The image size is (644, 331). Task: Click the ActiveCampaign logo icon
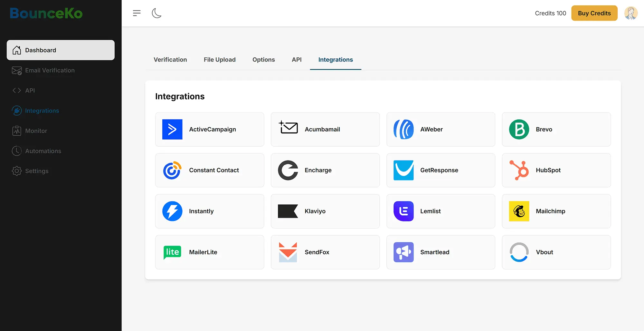click(172, 129)
